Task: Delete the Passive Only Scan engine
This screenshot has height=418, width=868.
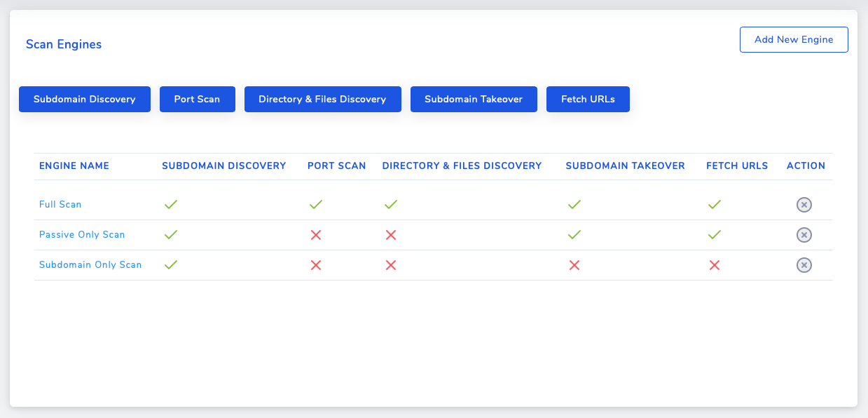Action: pyautogui.click(x=804, y=235)
